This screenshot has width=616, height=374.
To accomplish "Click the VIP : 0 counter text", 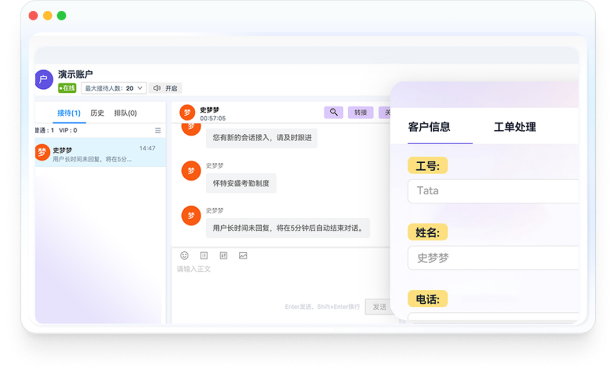I will click(68, 130).
